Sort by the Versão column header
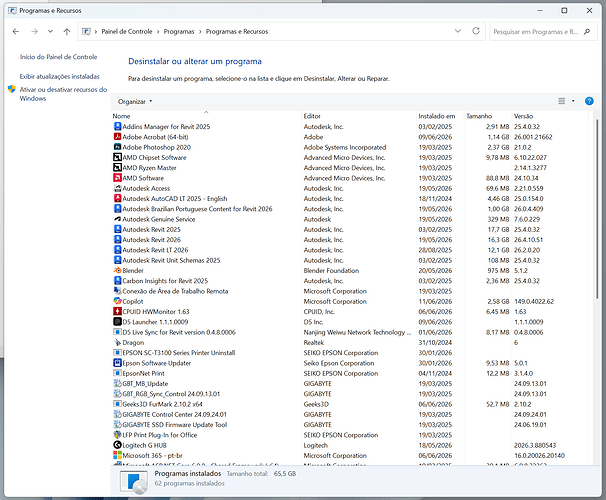 click(x=550, y=116)
